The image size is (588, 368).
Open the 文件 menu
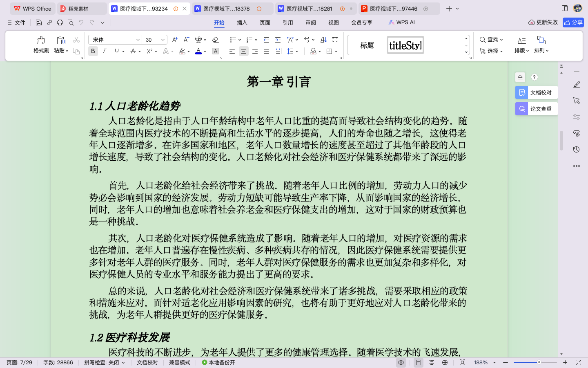pyautogui.click(x=16, y=22)
